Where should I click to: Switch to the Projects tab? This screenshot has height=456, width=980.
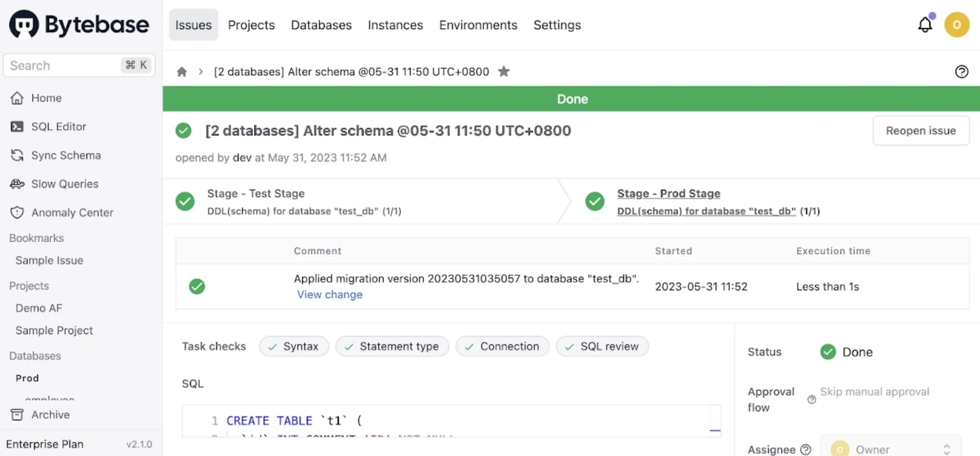coord(251,25)
